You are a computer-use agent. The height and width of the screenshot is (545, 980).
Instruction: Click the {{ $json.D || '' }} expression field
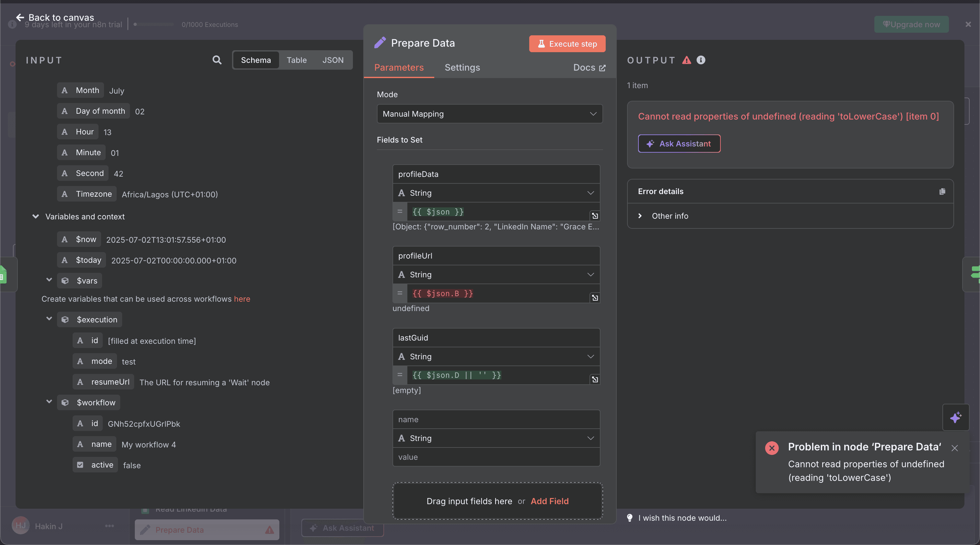point(498,375)
